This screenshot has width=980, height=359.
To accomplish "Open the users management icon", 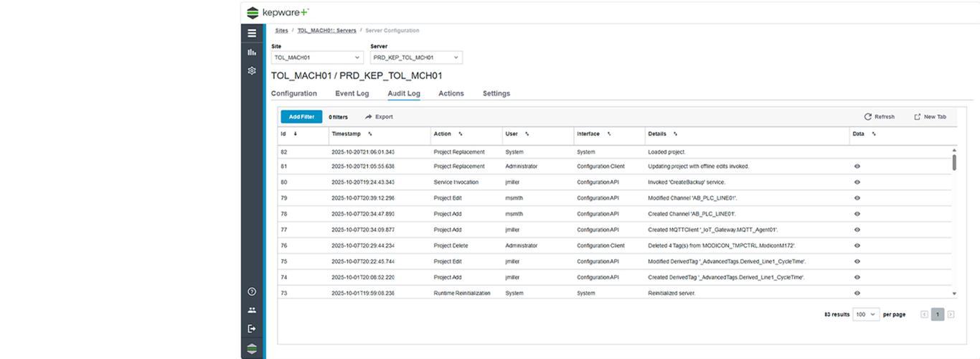I will [x=252, y=310].
